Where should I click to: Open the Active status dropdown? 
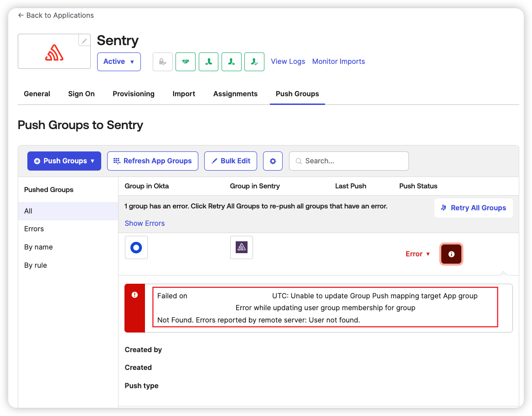119,62
